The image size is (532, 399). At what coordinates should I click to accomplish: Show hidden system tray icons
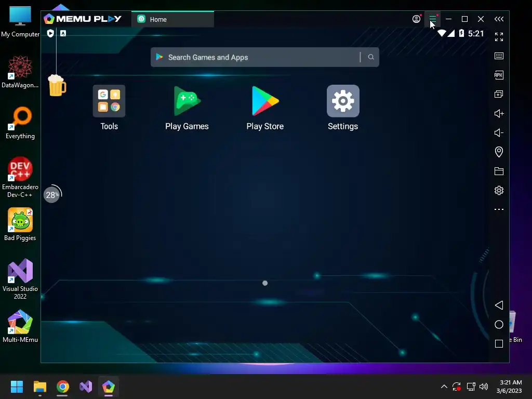(x=444, y=387)
